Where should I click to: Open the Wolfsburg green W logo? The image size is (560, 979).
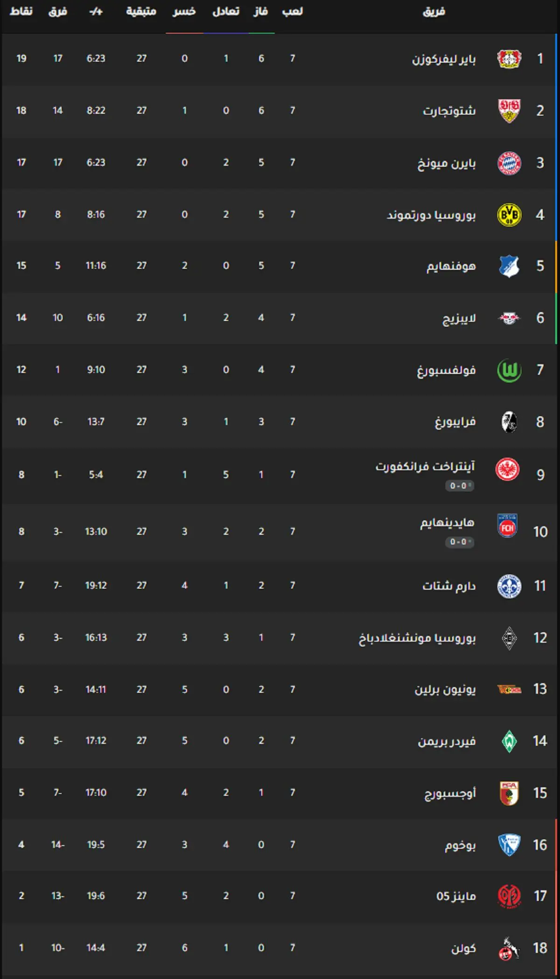pos(509,370)
